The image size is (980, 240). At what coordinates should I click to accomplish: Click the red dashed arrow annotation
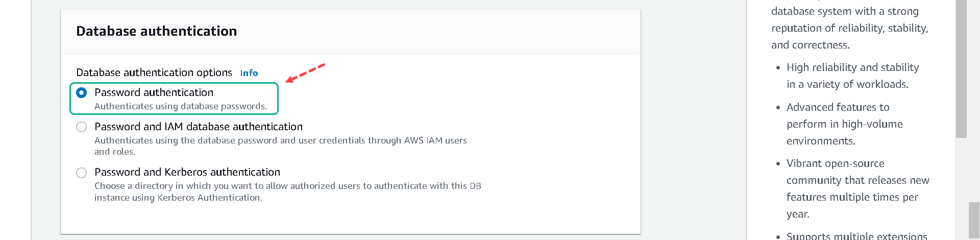tap(305, 73)
